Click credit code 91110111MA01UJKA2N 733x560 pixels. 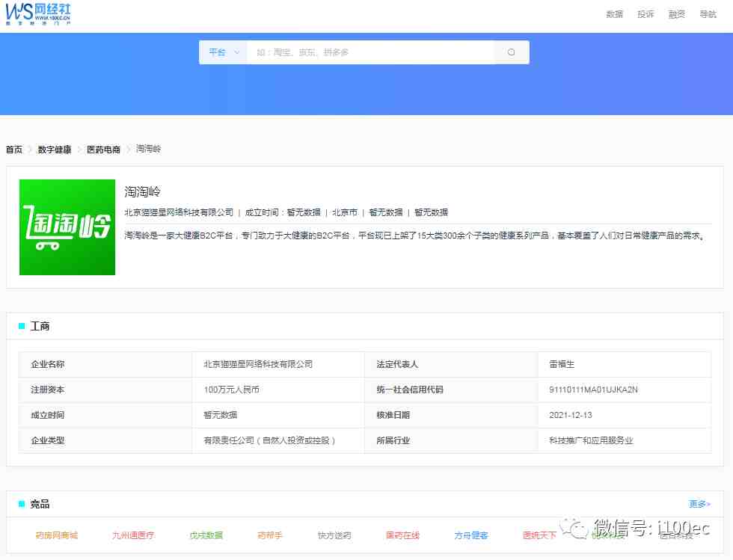[593, 390]
